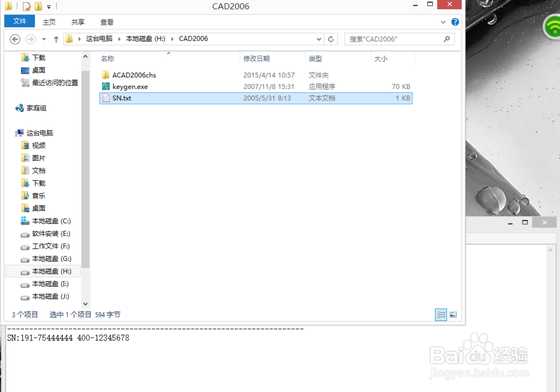Click 这台电脑 in the address bar
The height and width of the screenshot is (392, 560).
coord(99,39)
